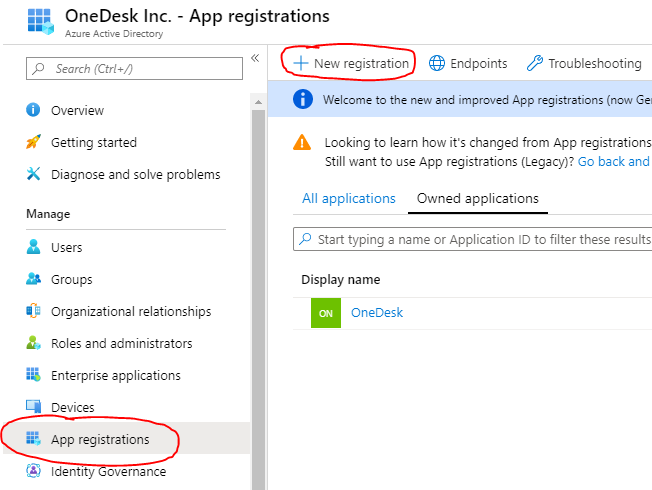Click the Welcome to new App registrations banner text
This screenshot has height=490, width=652.
[487, 100]
